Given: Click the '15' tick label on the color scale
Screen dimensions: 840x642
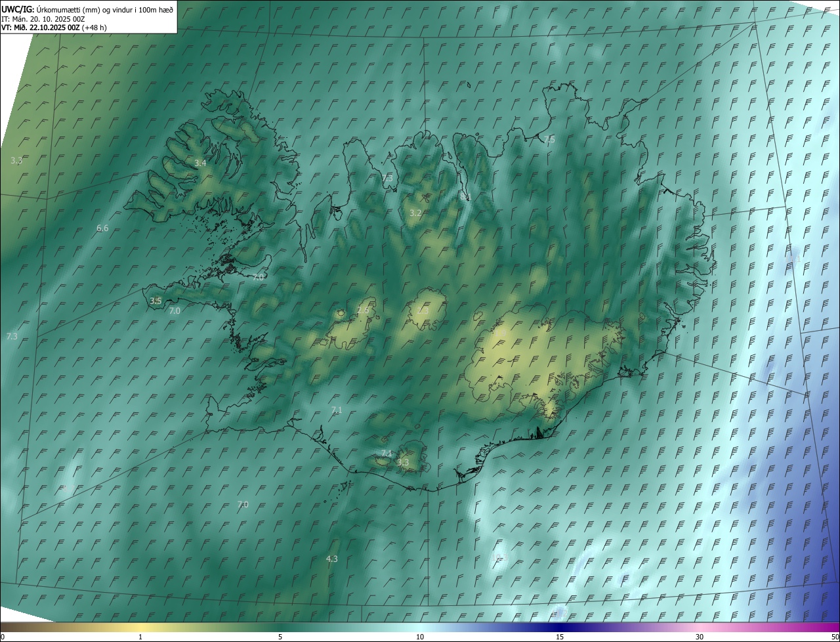Looking at the screenshot, I should click(x=560, y=637).
